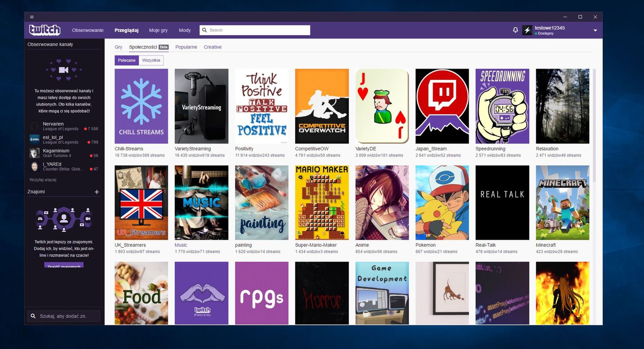Click the i_YAREd channel avatar
Image resolution: width=644 pixels, height=349 pixels.
(34, 166)
